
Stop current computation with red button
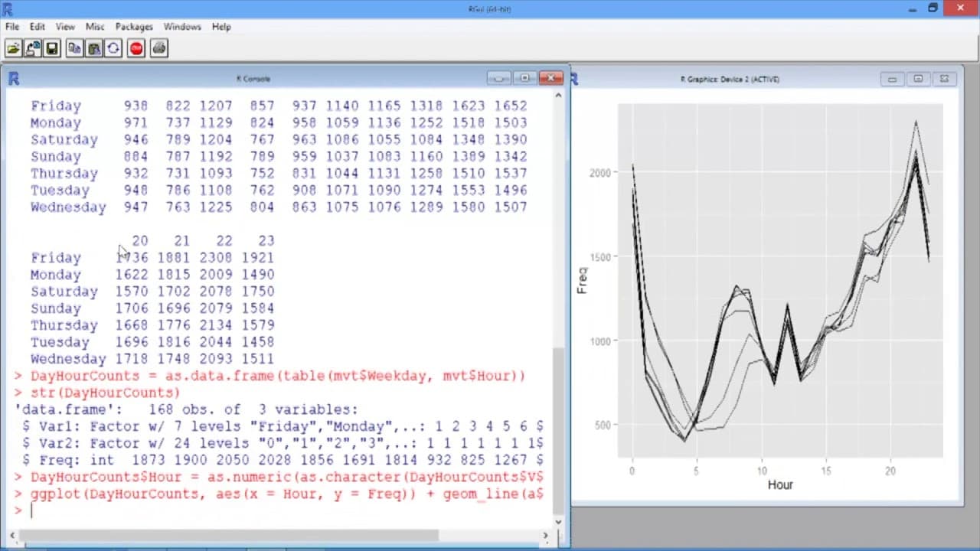(136, 49)
